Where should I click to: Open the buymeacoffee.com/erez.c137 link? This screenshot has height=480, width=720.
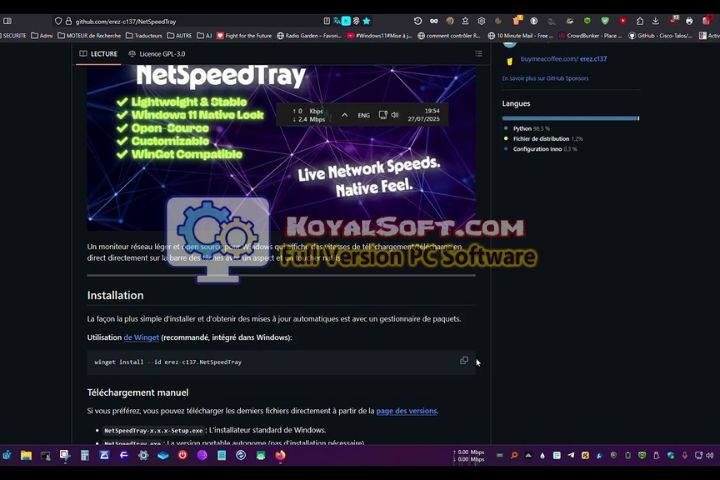click(x=563, y=59)
